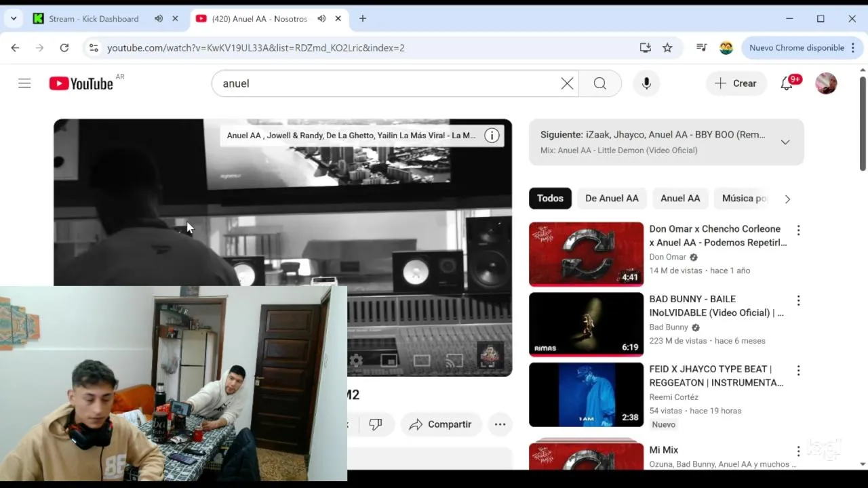Screen dimensions: 868x488
Task: Open options for BAD BUNNY BAILE INoLVIDABLE video
Action: click(798, 300)
